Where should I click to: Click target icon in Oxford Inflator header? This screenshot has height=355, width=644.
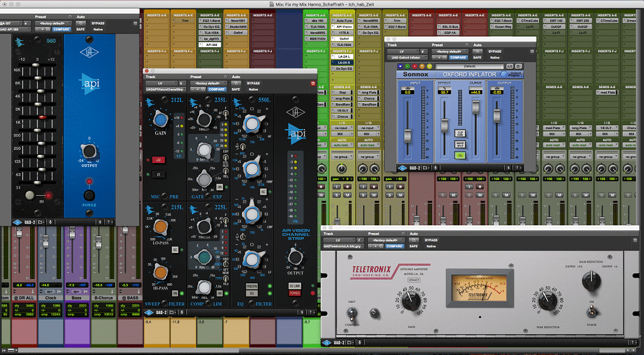532,52
